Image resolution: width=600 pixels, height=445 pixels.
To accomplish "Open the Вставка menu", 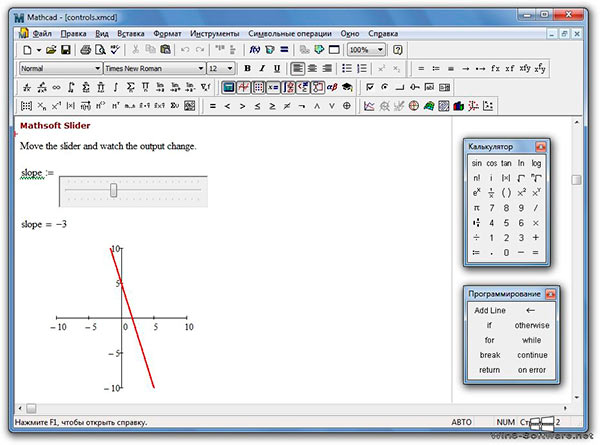I will tap(130, 34).
